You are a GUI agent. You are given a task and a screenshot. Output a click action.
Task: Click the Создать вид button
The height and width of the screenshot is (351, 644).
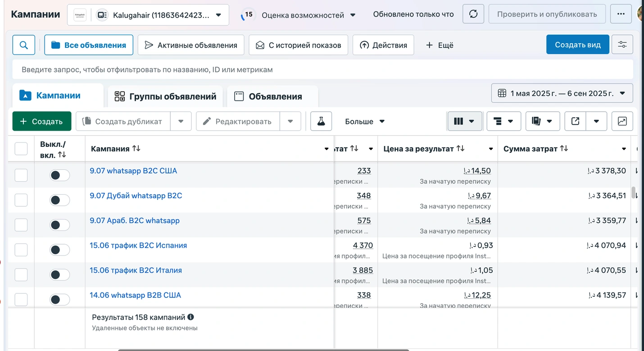pos(578,45)
